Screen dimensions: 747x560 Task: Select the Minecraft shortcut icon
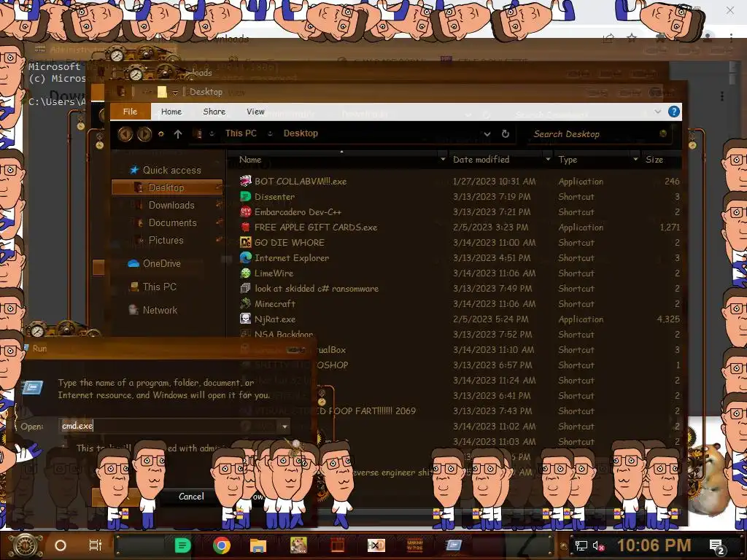(x=245, y=303)
